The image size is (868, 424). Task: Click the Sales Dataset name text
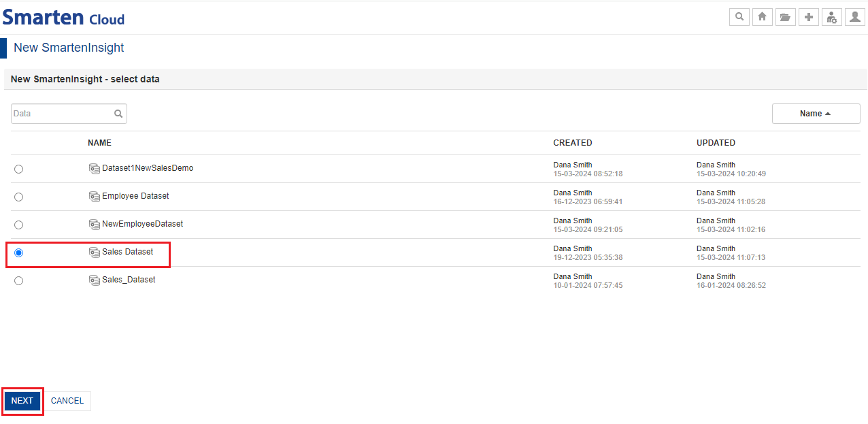click(128, 252)
